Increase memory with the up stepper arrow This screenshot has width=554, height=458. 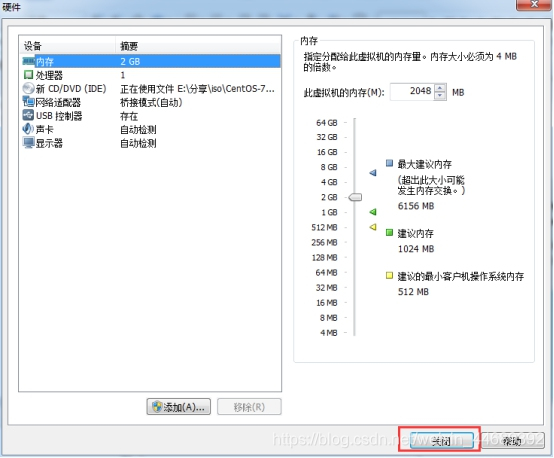click(440, 88)
